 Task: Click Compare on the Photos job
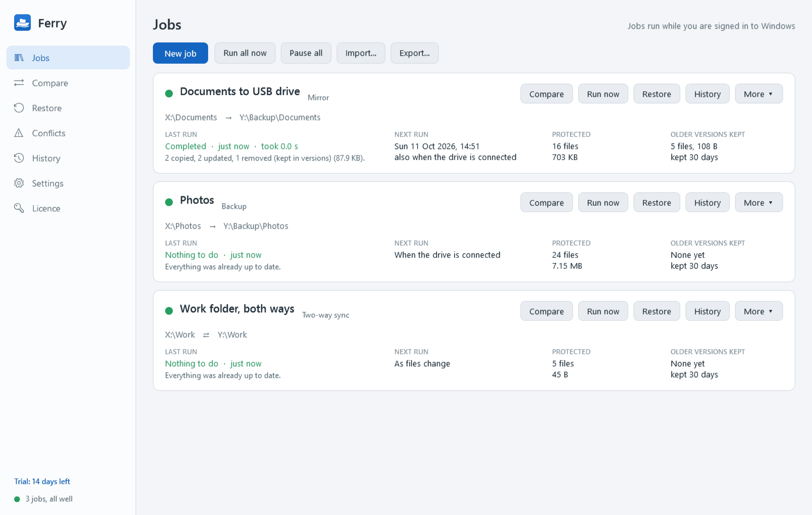[546, 203]
